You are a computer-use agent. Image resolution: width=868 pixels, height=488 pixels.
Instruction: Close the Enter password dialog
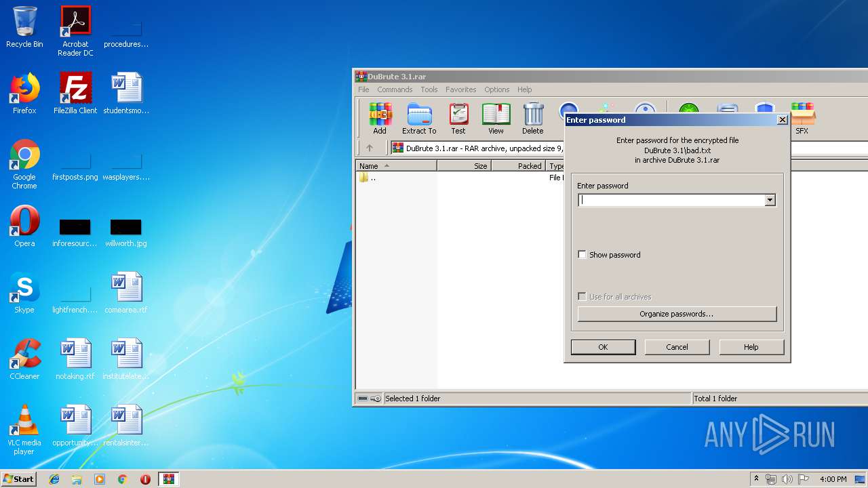point(782,119)
